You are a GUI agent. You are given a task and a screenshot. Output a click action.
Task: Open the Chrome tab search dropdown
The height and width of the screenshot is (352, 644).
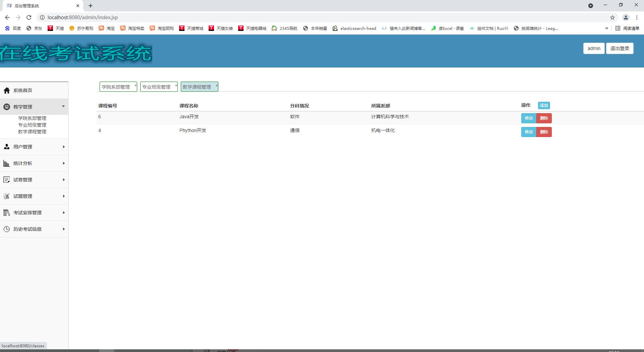click(591, 6)
